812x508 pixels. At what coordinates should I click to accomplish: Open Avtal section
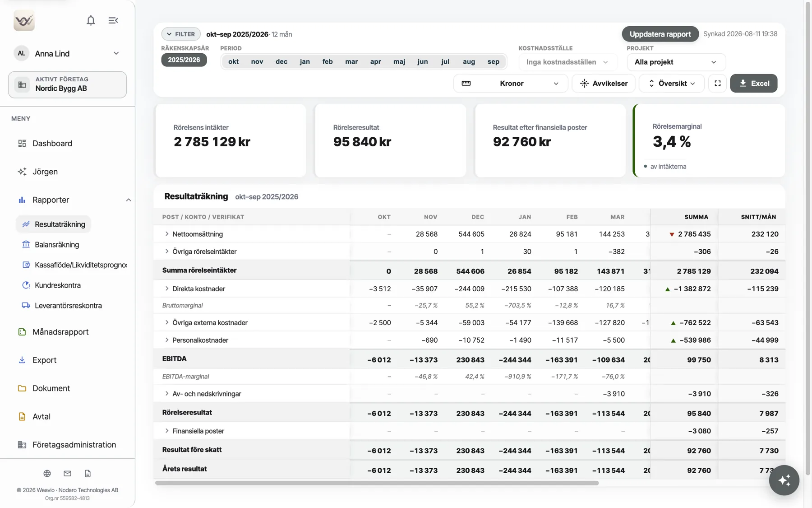coord(42,416)
